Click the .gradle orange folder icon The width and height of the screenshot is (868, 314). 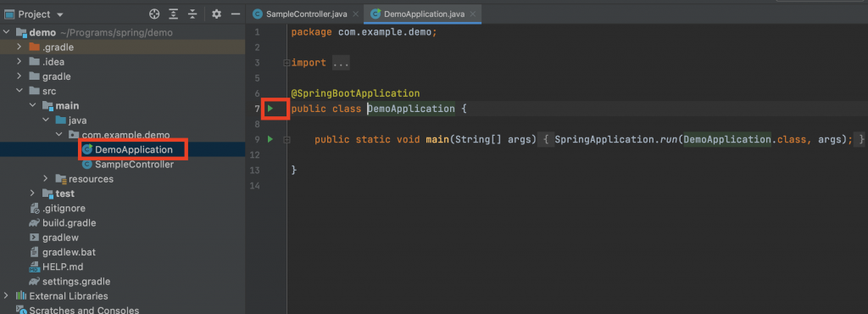(x=34, y=47)
